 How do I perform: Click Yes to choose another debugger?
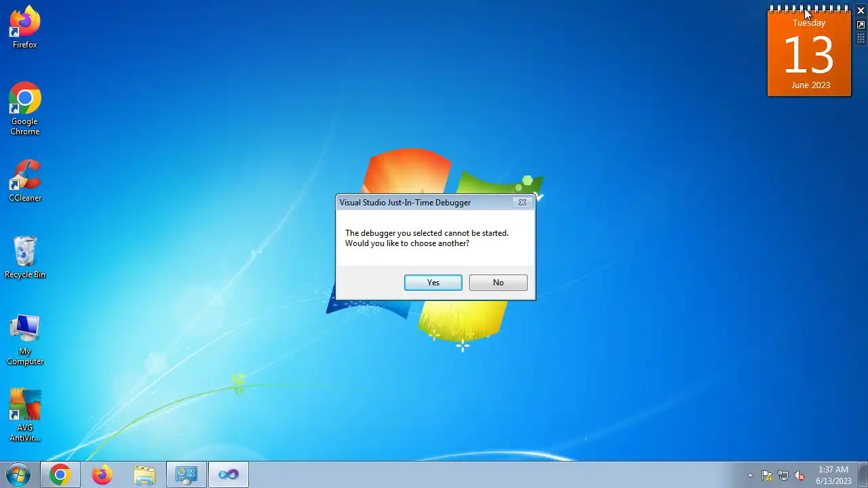tap(433, 283)
